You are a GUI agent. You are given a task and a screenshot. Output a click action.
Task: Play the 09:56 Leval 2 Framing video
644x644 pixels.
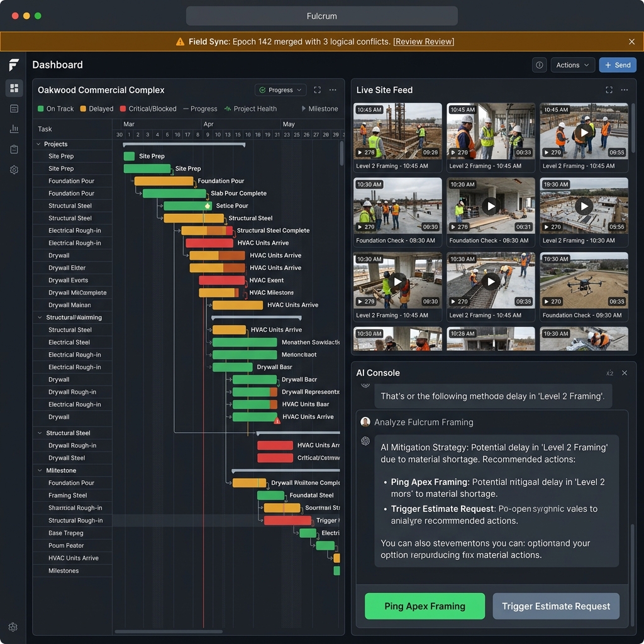coord(584,206)
